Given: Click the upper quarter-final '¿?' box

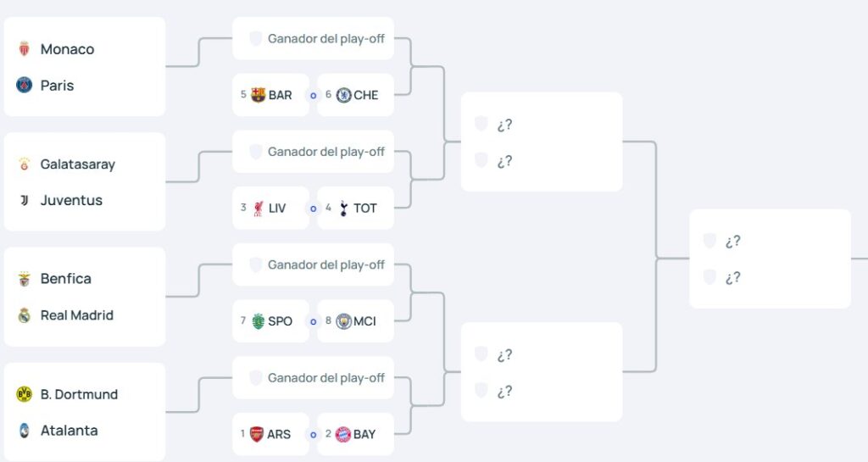Looking at the screenshot, I should click(541, 142).
